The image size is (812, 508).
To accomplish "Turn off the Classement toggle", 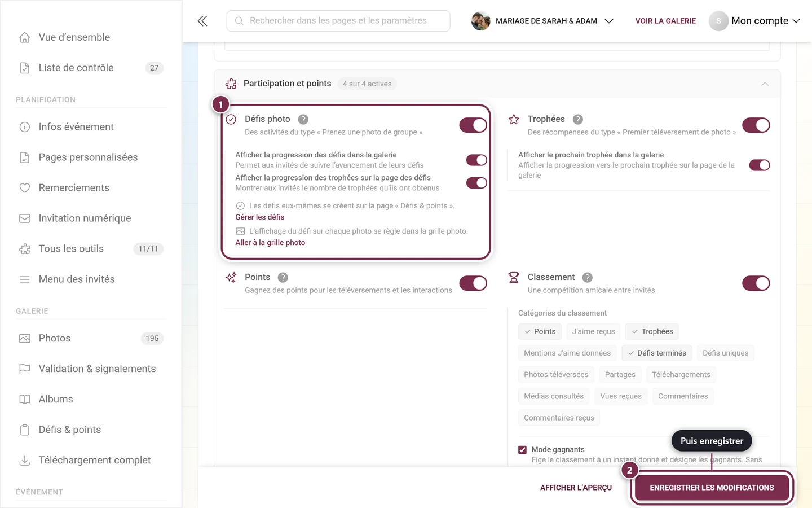I will [756, 283].
